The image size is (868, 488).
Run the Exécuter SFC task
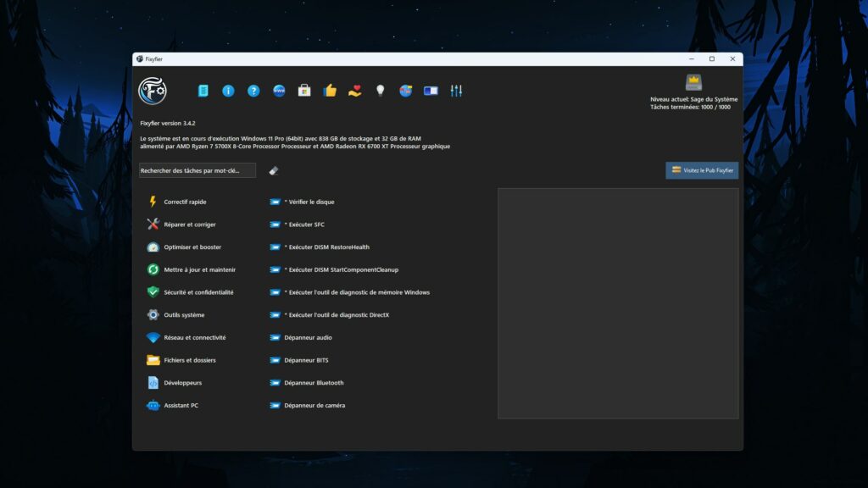298,225
